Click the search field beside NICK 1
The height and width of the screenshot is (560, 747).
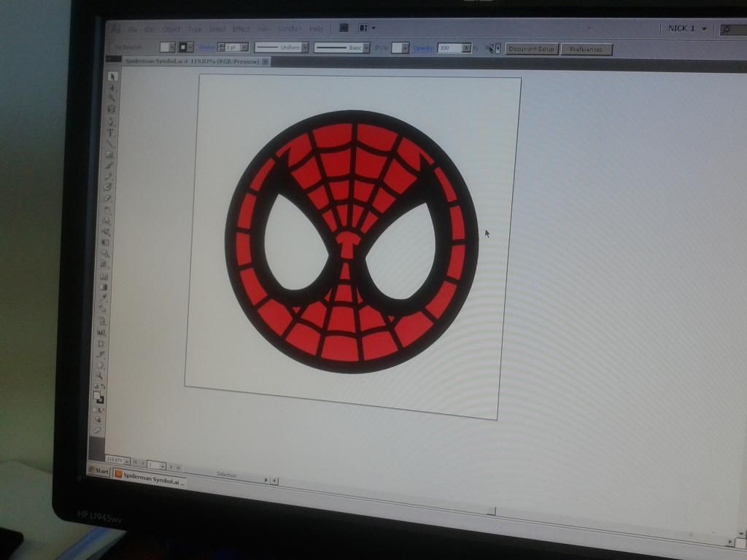733,29
